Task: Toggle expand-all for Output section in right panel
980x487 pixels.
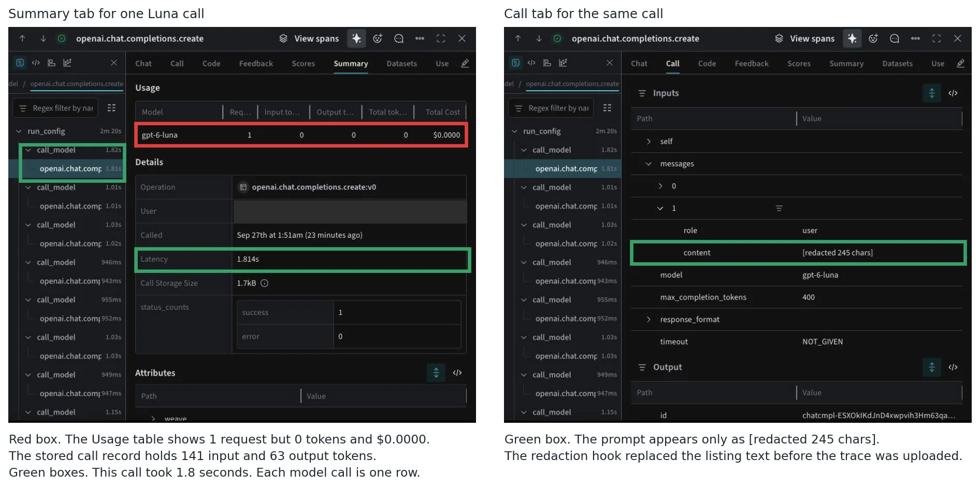Action: (x=932, y=367)
